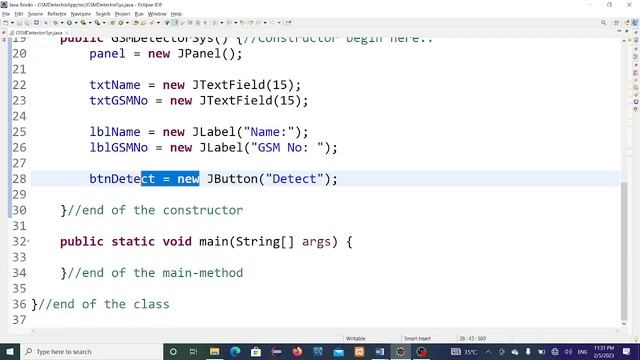Open the Search menu
The width and height of the screenshot is (640, 360).
pyautogui.click(x=103, y=14)
